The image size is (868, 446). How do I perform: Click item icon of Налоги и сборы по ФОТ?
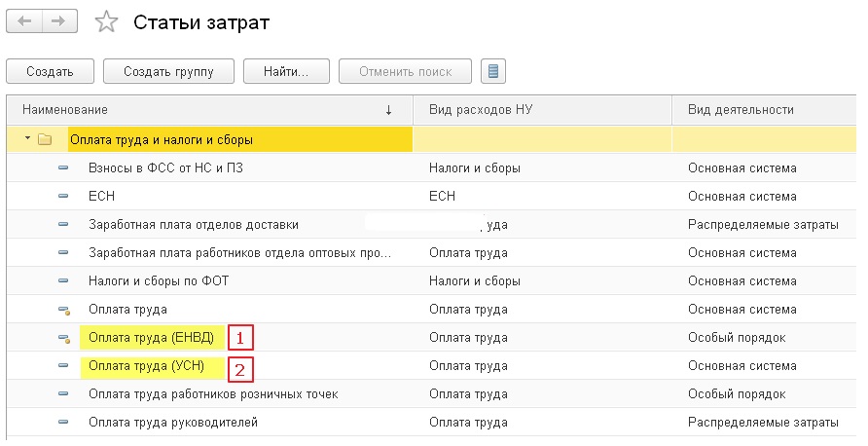[x=63, y=280]
